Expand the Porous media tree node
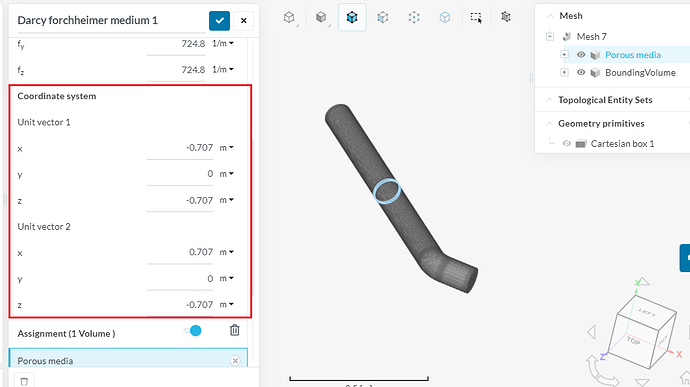 pos(564,55)
